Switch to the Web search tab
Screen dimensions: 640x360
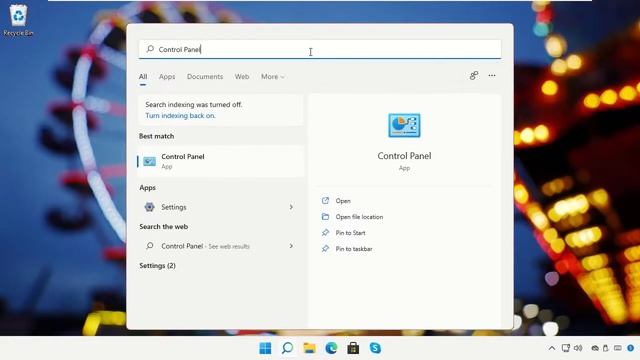[242, 77]
